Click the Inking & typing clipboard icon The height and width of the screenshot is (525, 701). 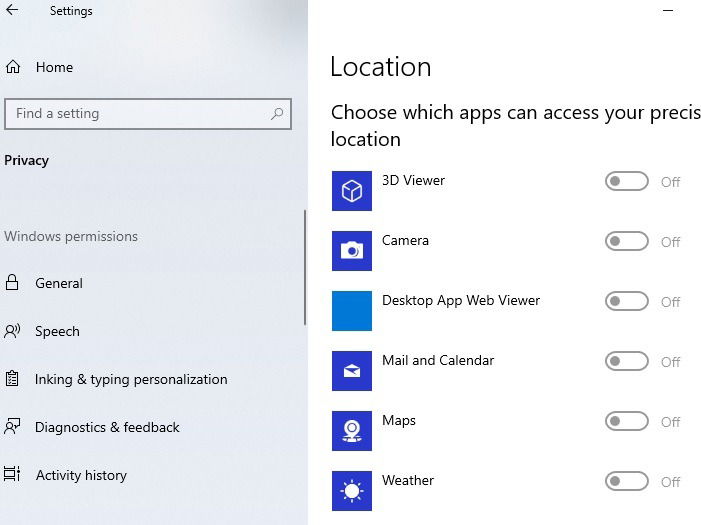(12, 379)
